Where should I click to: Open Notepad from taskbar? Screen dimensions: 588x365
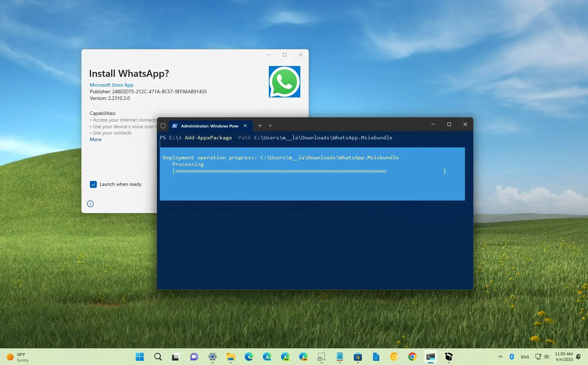340,357
